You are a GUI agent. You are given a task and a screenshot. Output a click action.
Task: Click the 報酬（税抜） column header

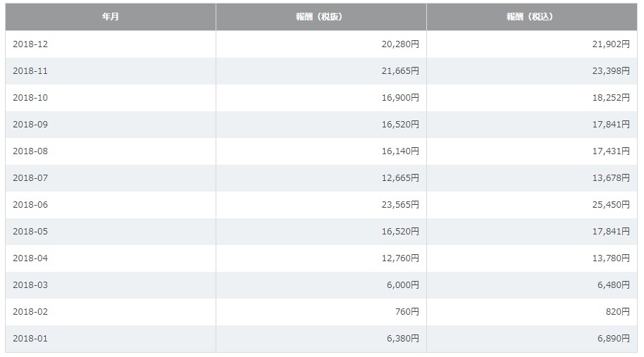click(320, 17)
